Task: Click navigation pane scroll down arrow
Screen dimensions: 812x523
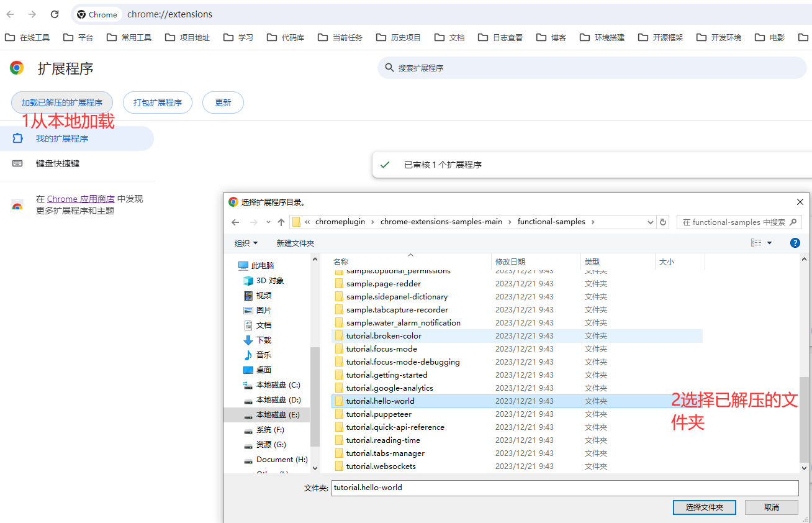Action: click(x=315, y=468)
